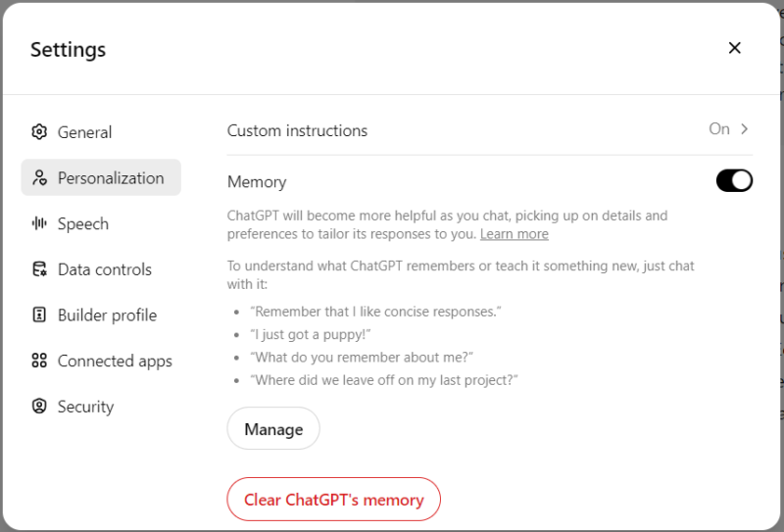Click the Builder profile badge icon
This screenshot has width=784, height=532.
tap(39, 315)
